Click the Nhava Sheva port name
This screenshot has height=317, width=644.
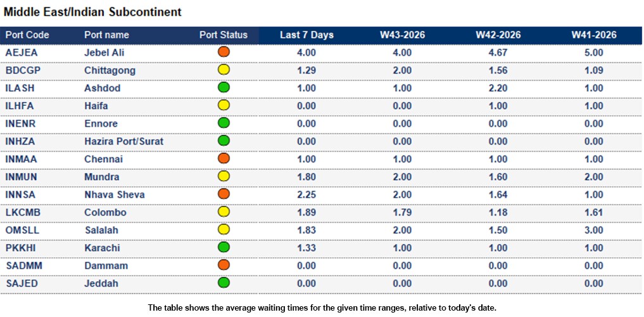click(115, 195)
